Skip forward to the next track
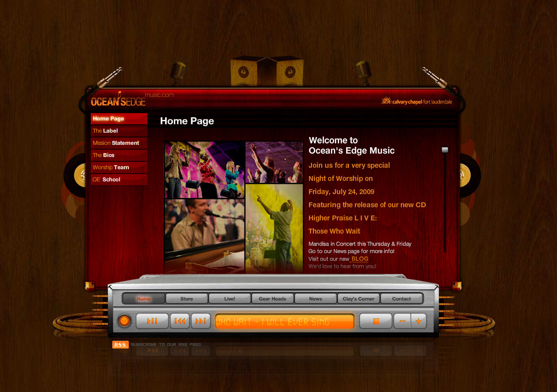The height and width of the screenshot is (392, 557). 201,321
